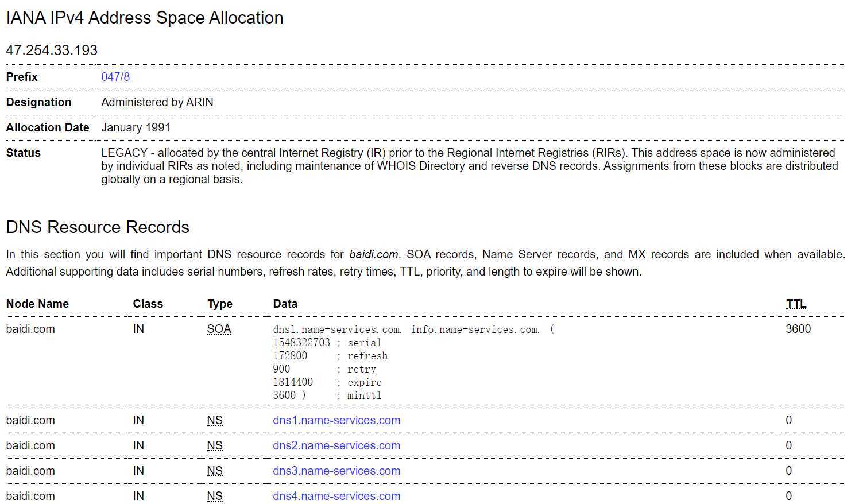Viewport: 859px width, 504px height.
Task: Click TTL 0 in dns1.name-services.com row
Action: (x=789, y=420)
